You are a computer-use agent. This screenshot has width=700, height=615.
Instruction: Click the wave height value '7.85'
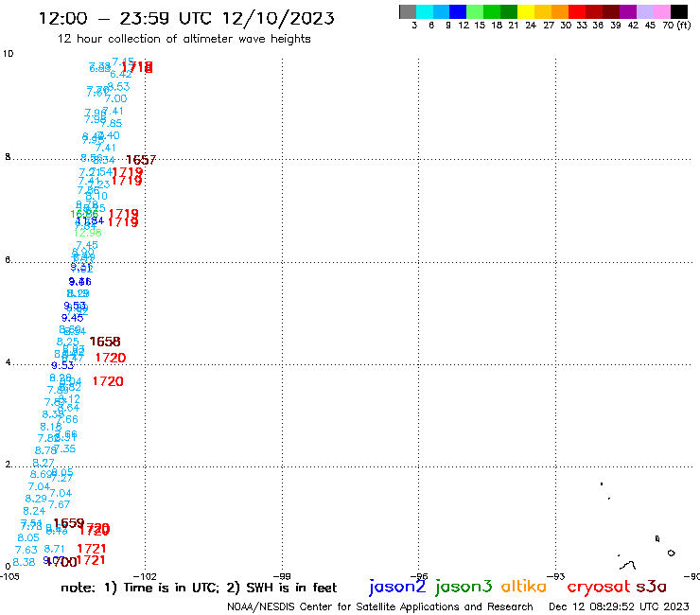[112, 123]
